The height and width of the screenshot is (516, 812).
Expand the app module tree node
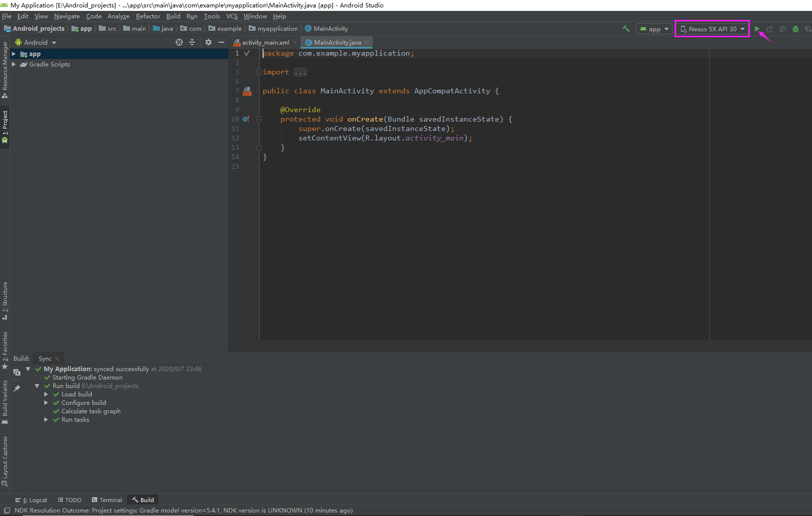coord(14,54)
